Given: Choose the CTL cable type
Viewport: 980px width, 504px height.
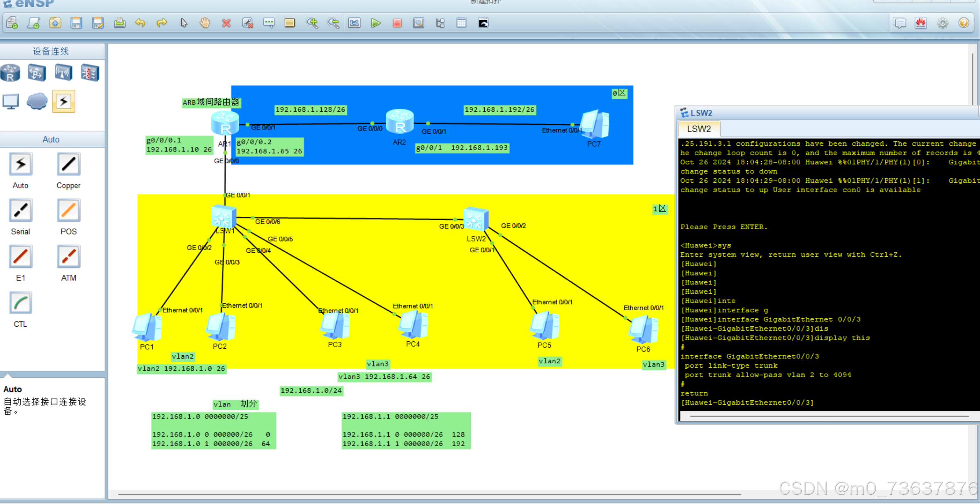Looking at the screenshot, I should [x=20, y=303].
